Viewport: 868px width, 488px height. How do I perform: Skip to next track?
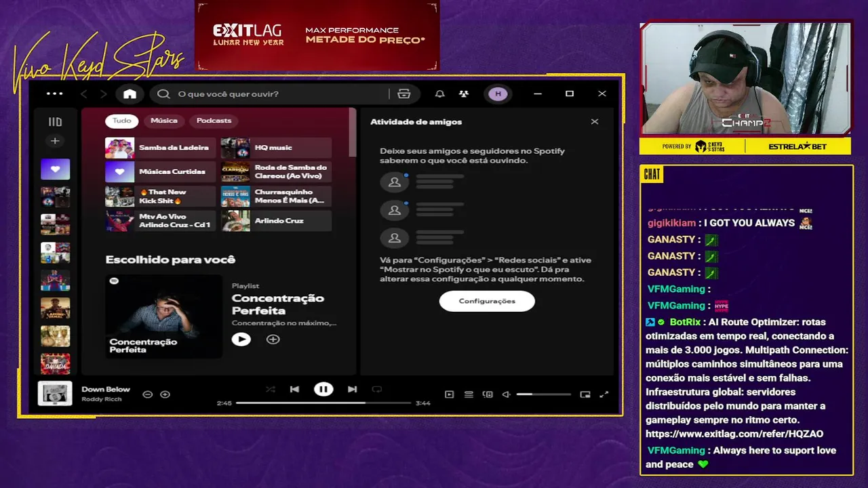tap(352, 389)
